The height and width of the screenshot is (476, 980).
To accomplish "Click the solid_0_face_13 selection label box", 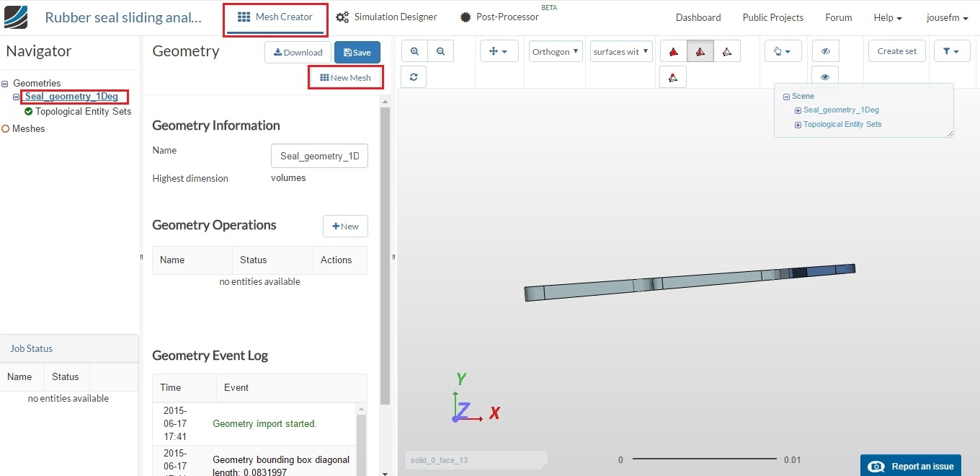I will pos(476,459).
